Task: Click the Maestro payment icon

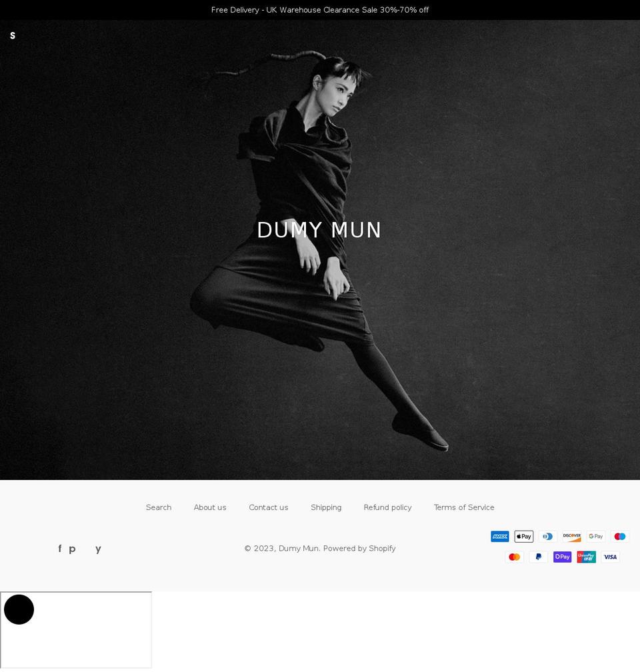Action: [x=619, y=537]
